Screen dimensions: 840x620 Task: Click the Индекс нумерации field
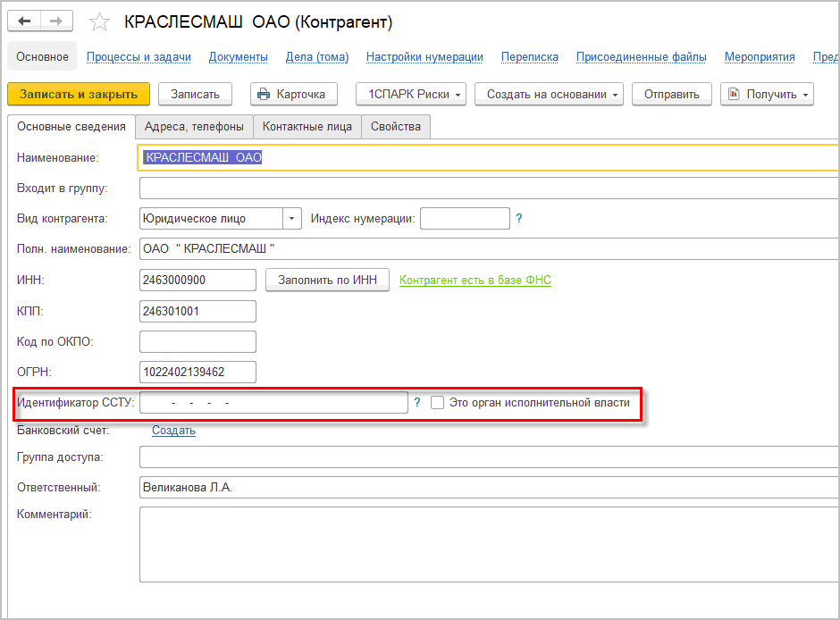[x=465, y=219]
